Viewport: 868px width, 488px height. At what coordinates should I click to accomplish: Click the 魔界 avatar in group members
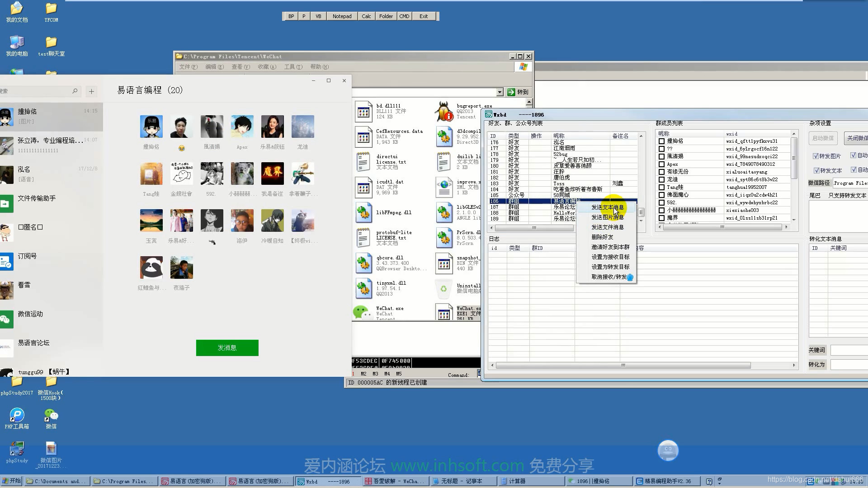click(x=273, y=174)
